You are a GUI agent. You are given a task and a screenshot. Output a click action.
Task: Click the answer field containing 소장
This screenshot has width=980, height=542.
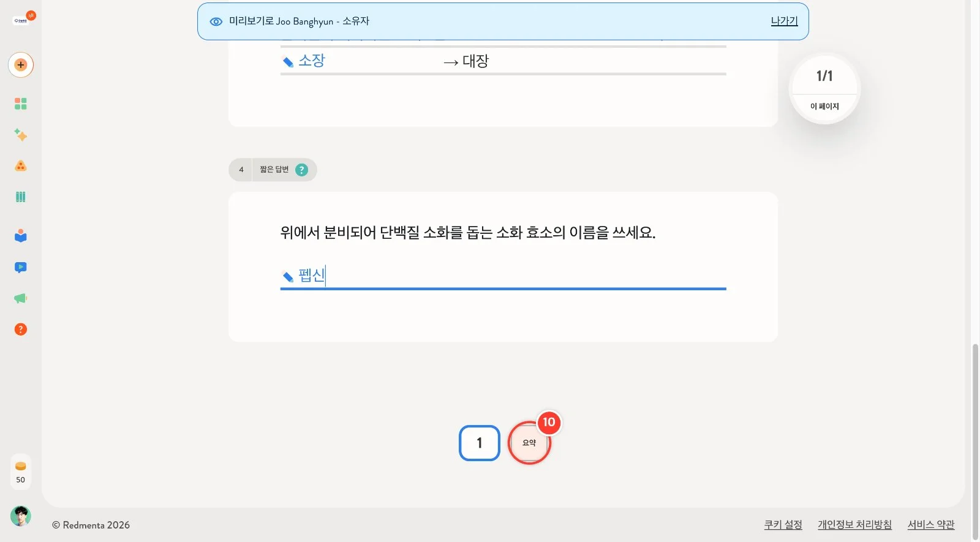click(361, 61)
